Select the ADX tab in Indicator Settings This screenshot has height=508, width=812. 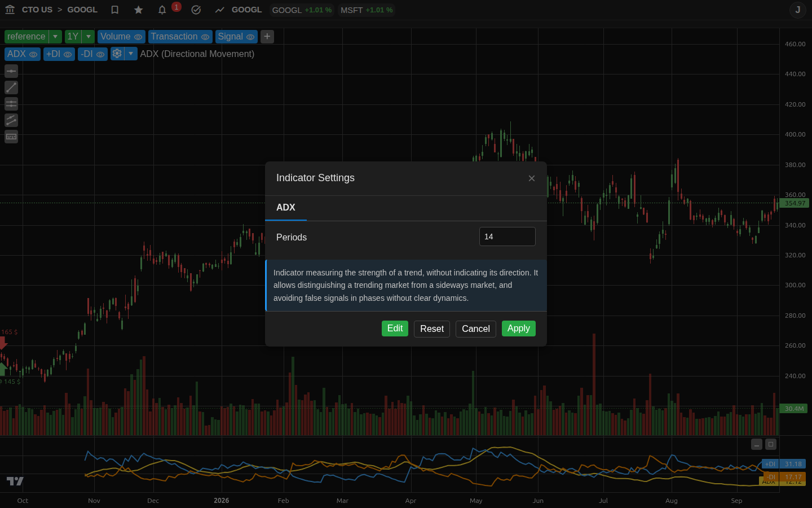point(286,208)
